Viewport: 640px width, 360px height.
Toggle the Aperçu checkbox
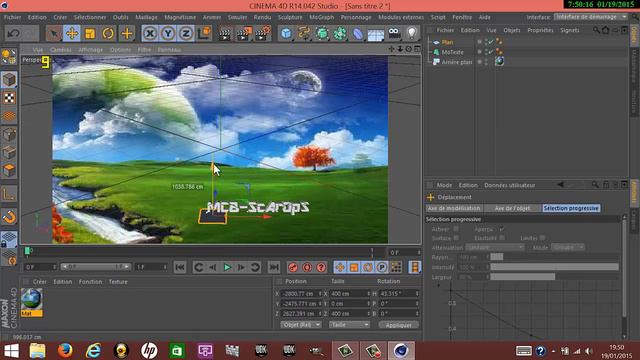pyautogui.click(x=502, y=229)
